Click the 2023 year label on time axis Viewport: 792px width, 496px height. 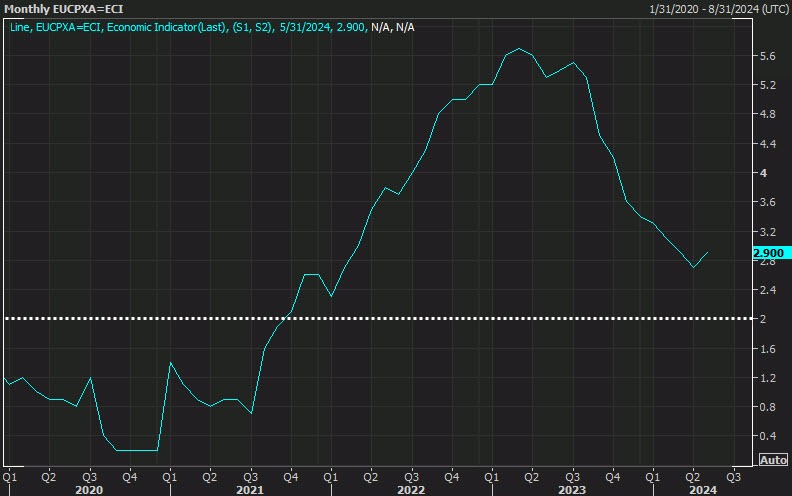pos(572,489)
